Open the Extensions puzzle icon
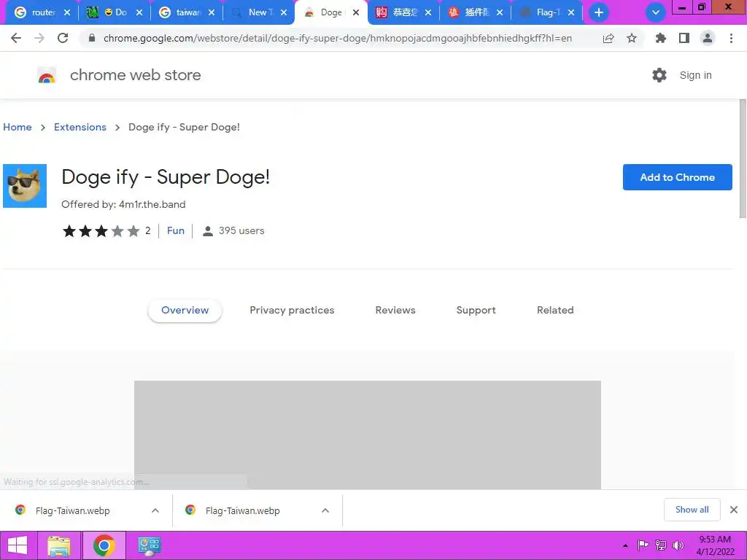Screen dimensions: 747x560 coord(661,38)
